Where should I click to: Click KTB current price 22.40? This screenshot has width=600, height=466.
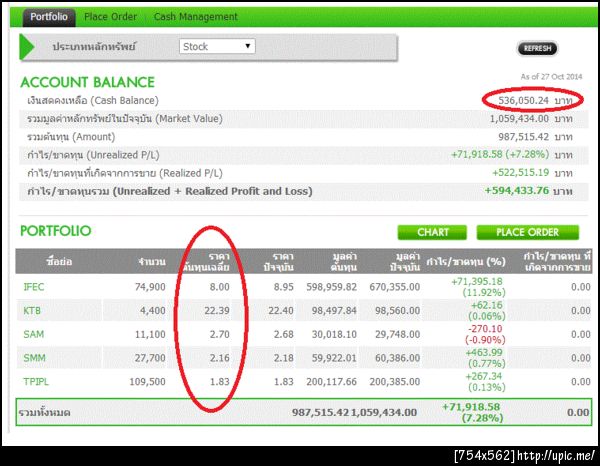(x=281, y=311)
